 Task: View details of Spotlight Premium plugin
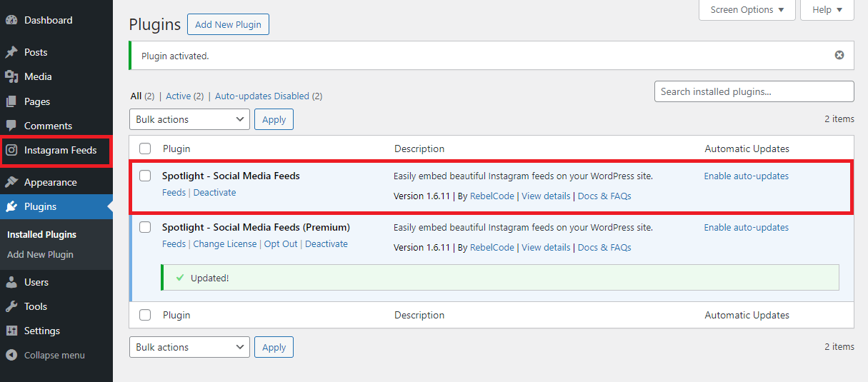pyautogui.click(x=546, y=248)
